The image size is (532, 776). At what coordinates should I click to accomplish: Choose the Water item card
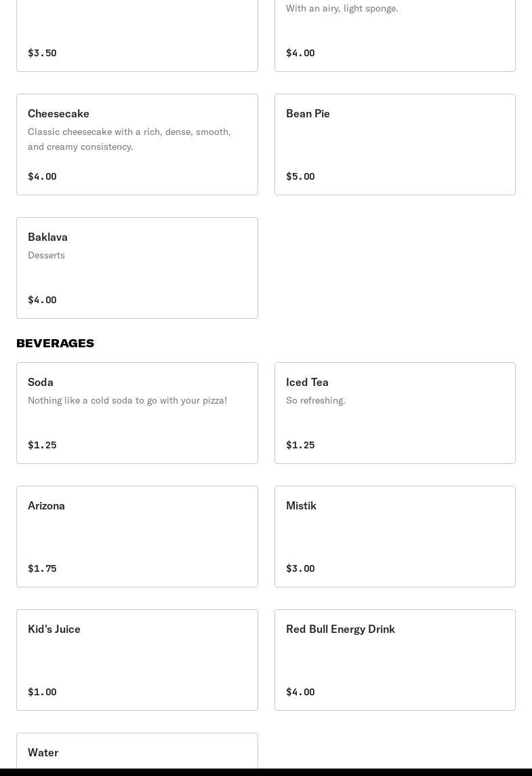coord(137,752)
